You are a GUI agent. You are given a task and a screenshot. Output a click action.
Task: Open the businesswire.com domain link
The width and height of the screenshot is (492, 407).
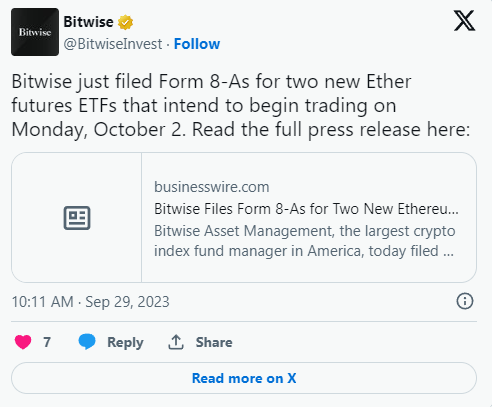[212, 187]
